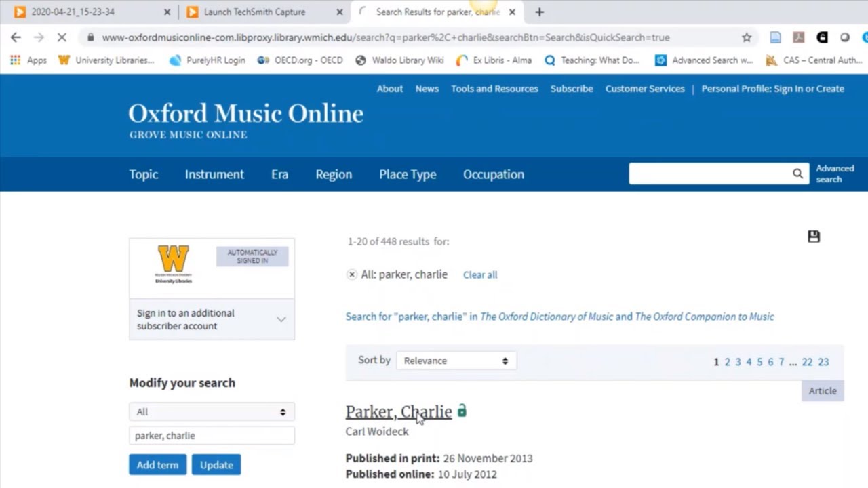
Task: Open The Oxford Companion to Music link
Action: click(x=704, y=317)
